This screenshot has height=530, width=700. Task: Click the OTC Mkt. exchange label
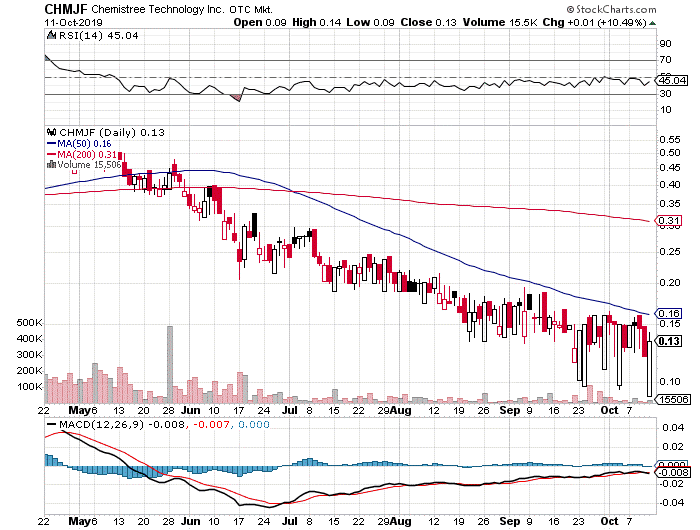pyautogui.click(x=251, y=9)
